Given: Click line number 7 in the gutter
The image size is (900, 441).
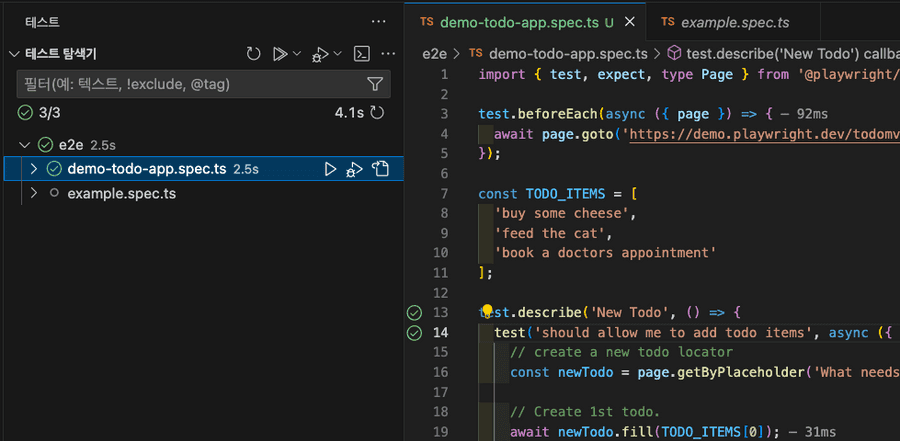Looking at the screenshot, I should pos(444,194).
